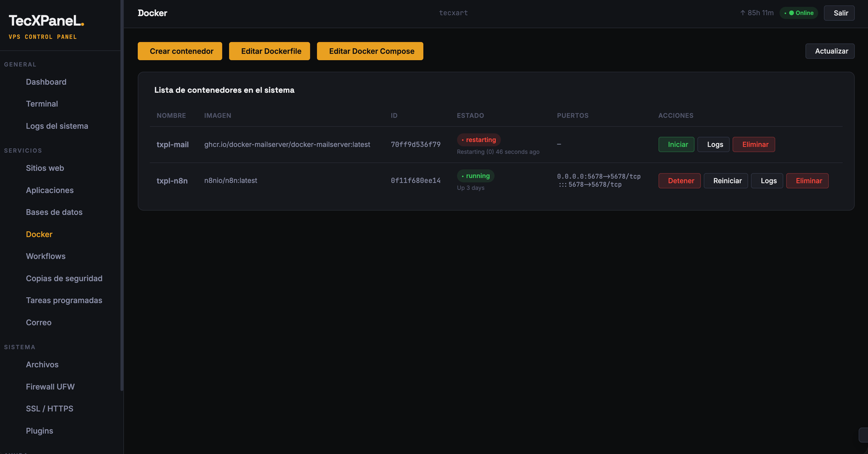Open Archivos file manager
This screenshot has width=868, height=454.
pos(42,365)
